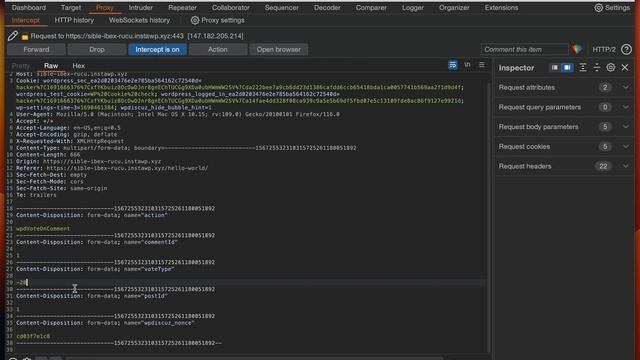Click the Proxy settings gear icon
Viewport: 640px width, 360px height.
pos(195,20)
